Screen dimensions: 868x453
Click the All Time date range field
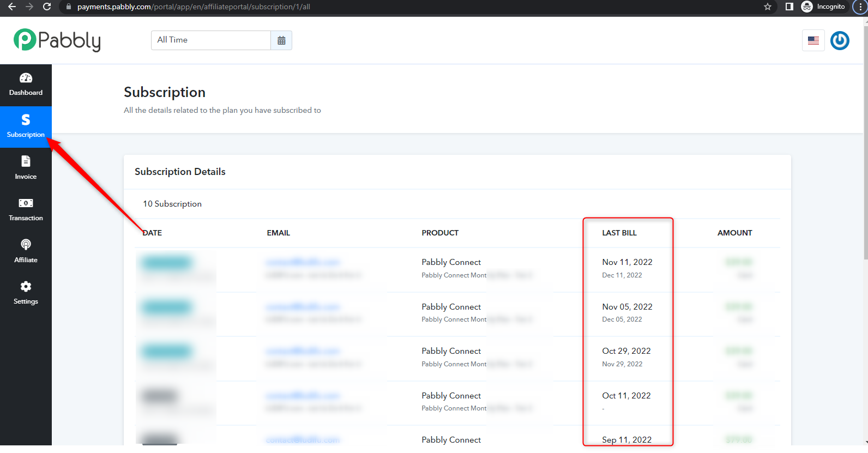(x=211, y=40)
